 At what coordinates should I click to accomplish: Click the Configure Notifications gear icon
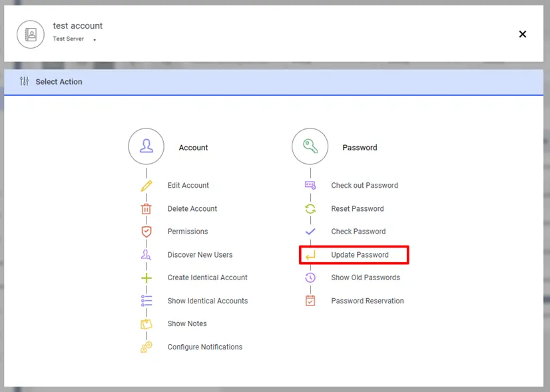[x=146, y=347]
